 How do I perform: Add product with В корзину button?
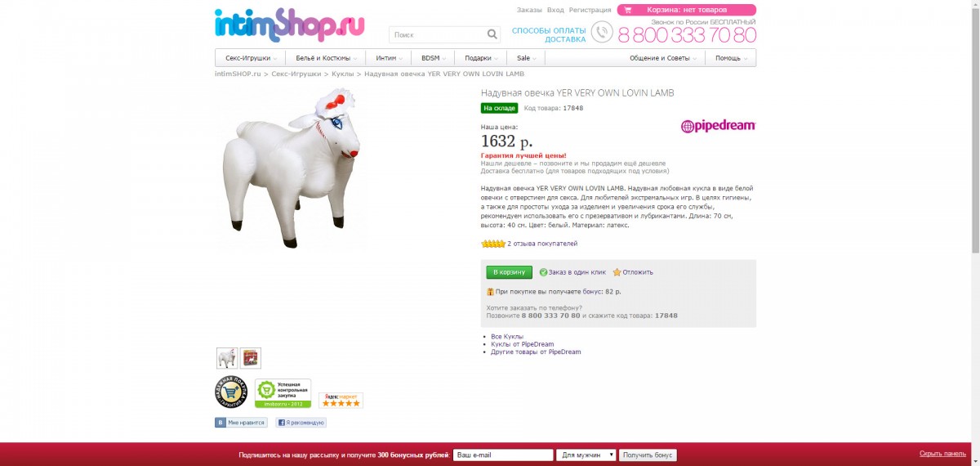pyautogui.click(x=509, y=272)
